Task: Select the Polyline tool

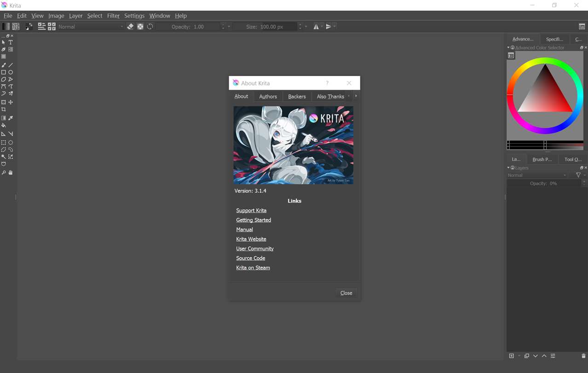Action: [11, 79]
